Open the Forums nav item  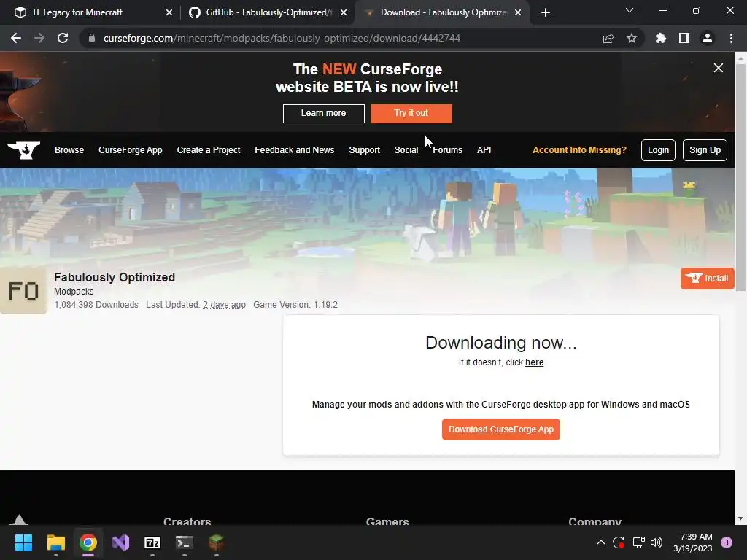[447, 150]
